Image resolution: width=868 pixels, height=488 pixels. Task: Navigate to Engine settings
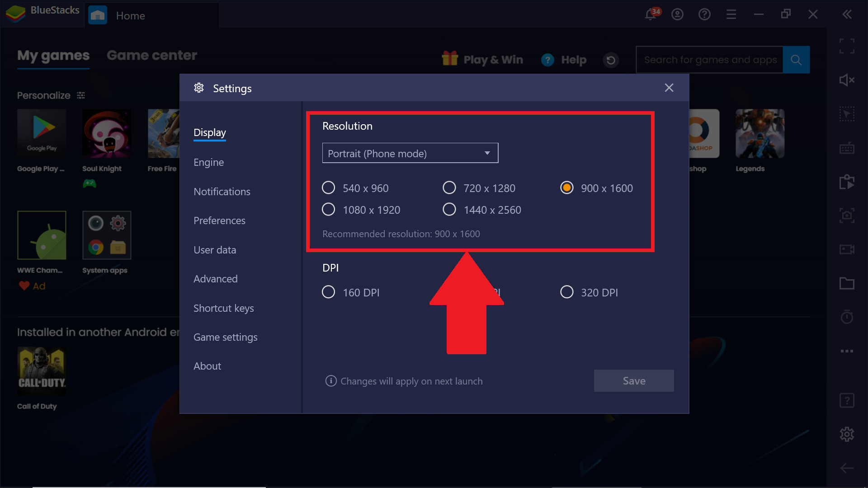(x=209, y=162)
